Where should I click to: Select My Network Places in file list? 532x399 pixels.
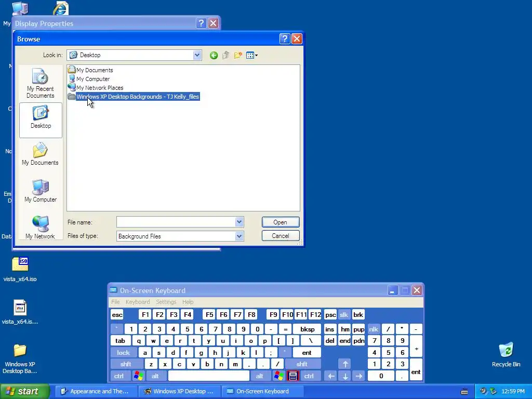coord(96,87)
